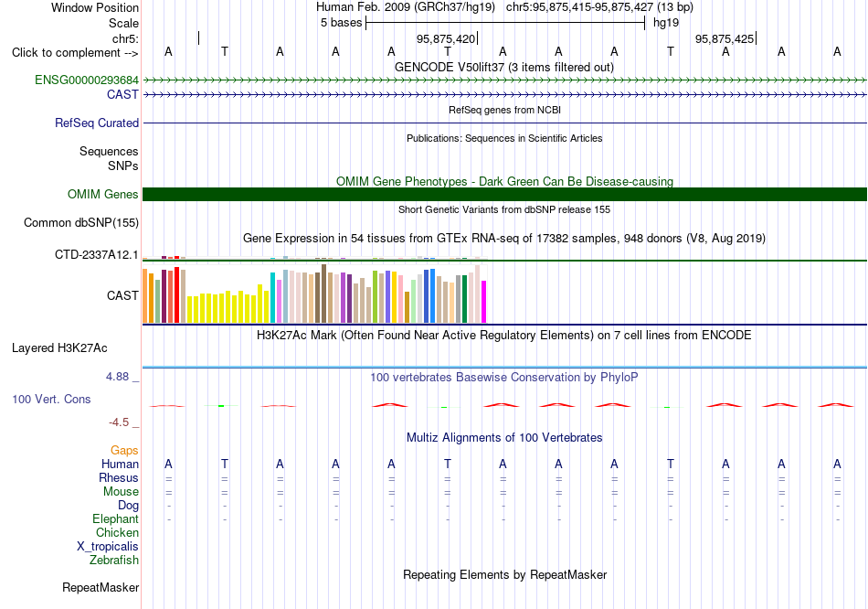Open the OMIM Genes track label
The width and height of the screenshot is (868, 609).
pos(102,195)
